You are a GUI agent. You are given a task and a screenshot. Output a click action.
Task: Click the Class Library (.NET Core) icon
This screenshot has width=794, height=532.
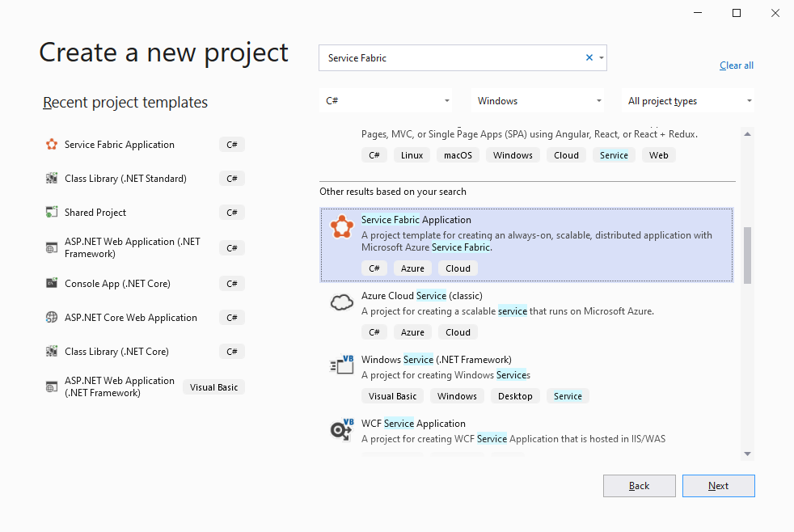tap(52, 351)
